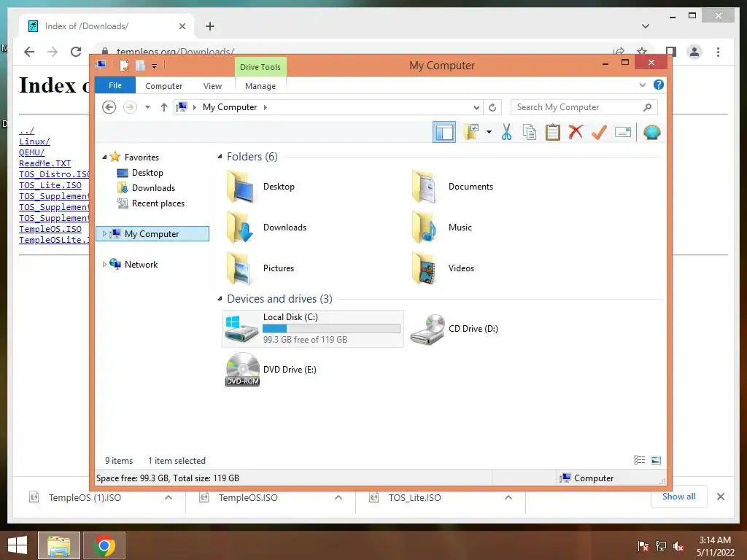
Task: Click the red X Delete toolbar icon
Action: [x=576, y=132]
